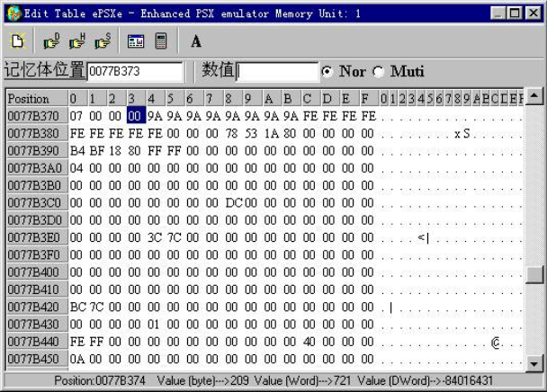Screen dimensions: 547x392
Task: Click the highlighted 00 cell in row 0077B370
Action: point(136,115)
